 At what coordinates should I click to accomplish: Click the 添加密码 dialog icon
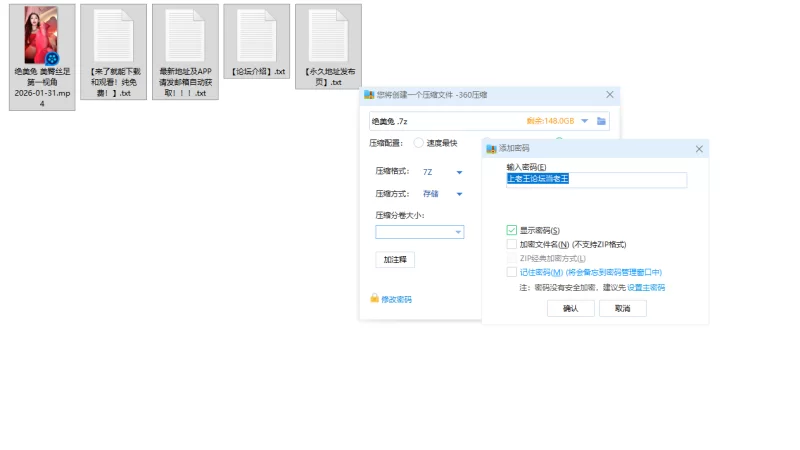(x=491, y=148)
